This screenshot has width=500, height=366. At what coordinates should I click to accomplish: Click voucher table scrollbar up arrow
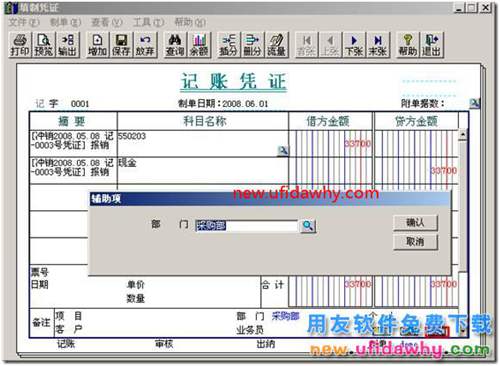[463, 135]
